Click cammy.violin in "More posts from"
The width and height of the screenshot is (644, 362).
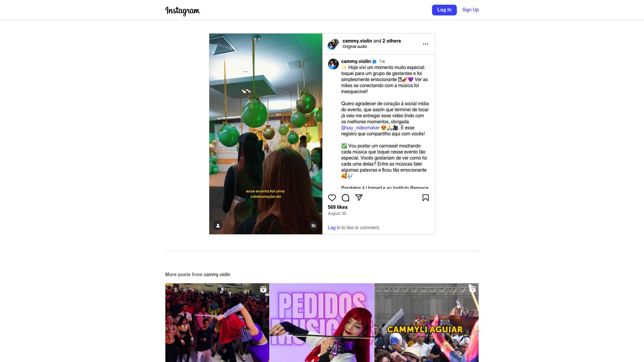pyautogui.click(x=217, y=275)
